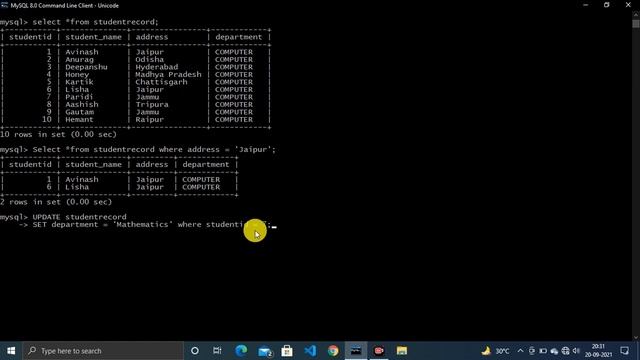Open the notification center
640x360 pixels.
tap(624, 351)
